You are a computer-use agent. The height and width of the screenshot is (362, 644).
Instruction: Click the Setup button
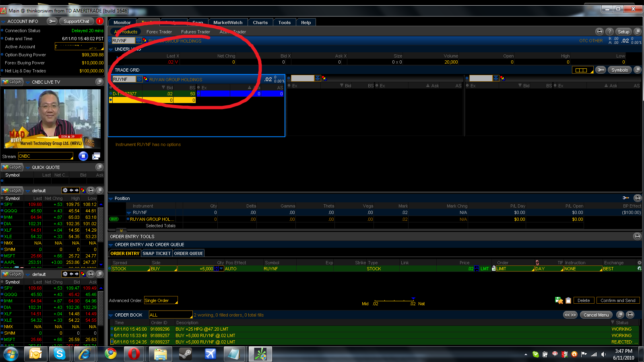[623, 32]
